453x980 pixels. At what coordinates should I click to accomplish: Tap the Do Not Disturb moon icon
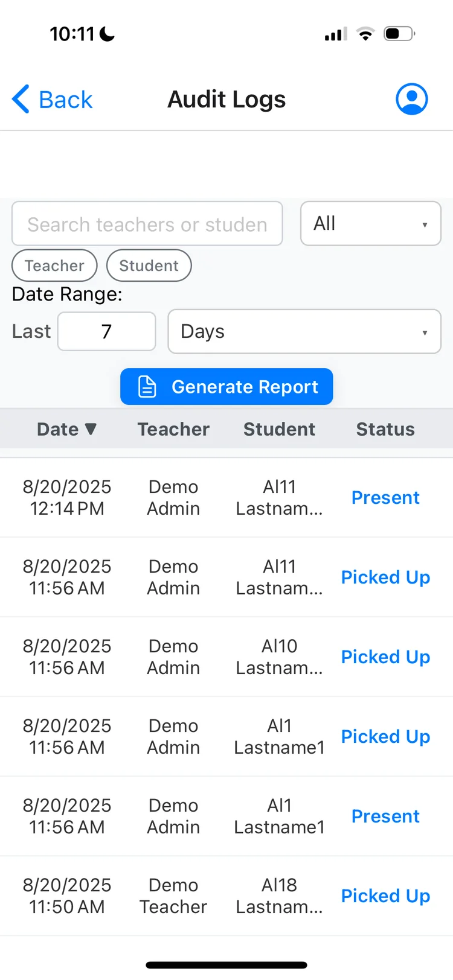[108, 34]
